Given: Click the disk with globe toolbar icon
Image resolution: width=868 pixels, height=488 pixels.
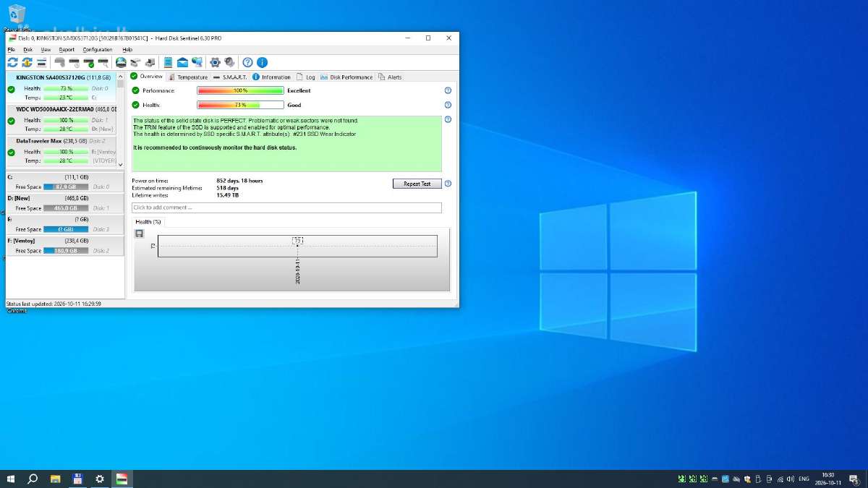Looking at the screenshot, I should point(121,62).
